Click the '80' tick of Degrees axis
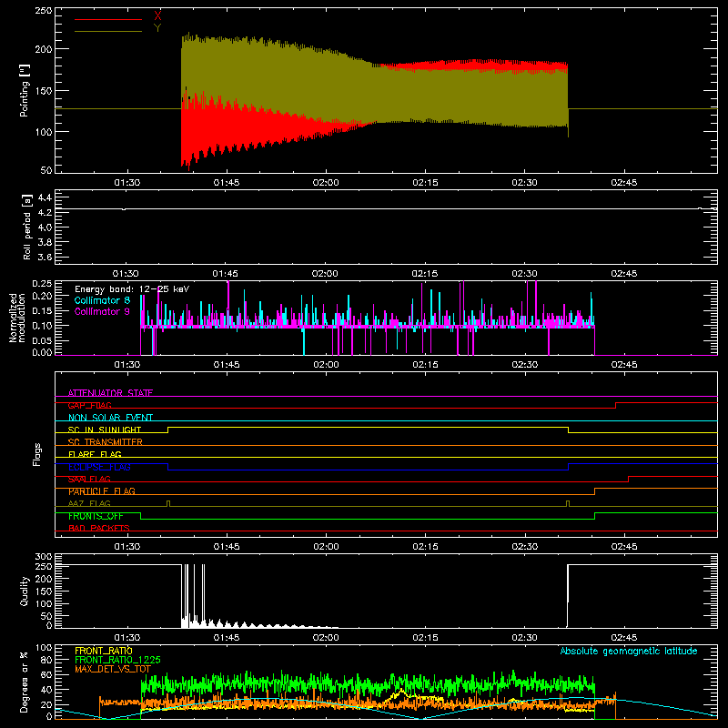The width and height of the screenshot is (728, 728). click(46, 660)
